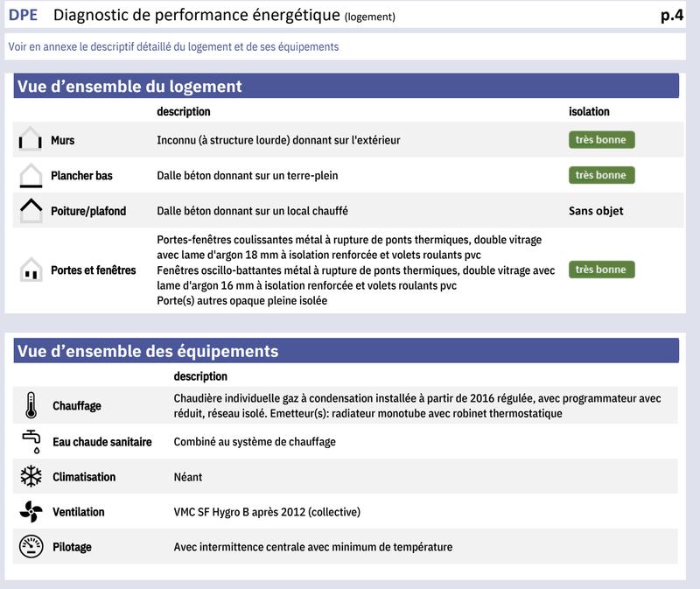Click the Pilotage gauge icon
700x589 pixels.
pos(31,547)
